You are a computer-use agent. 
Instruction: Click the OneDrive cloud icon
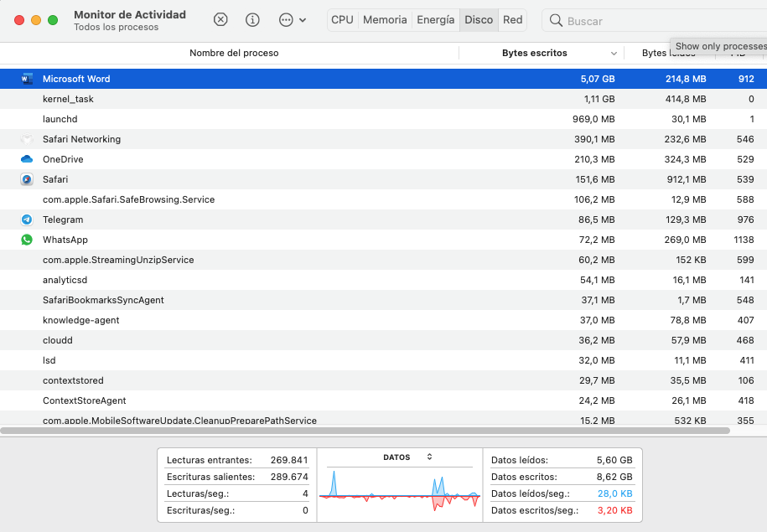tap(27, 159)
